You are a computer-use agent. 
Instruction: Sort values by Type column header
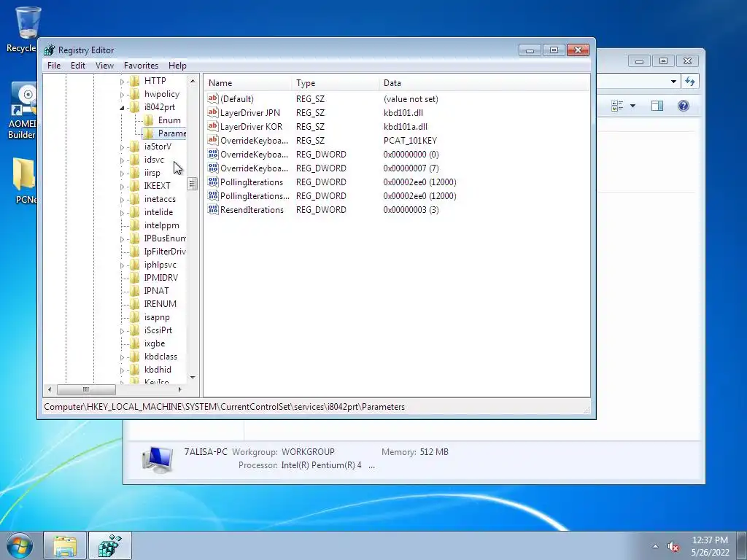tap(336, 83)
